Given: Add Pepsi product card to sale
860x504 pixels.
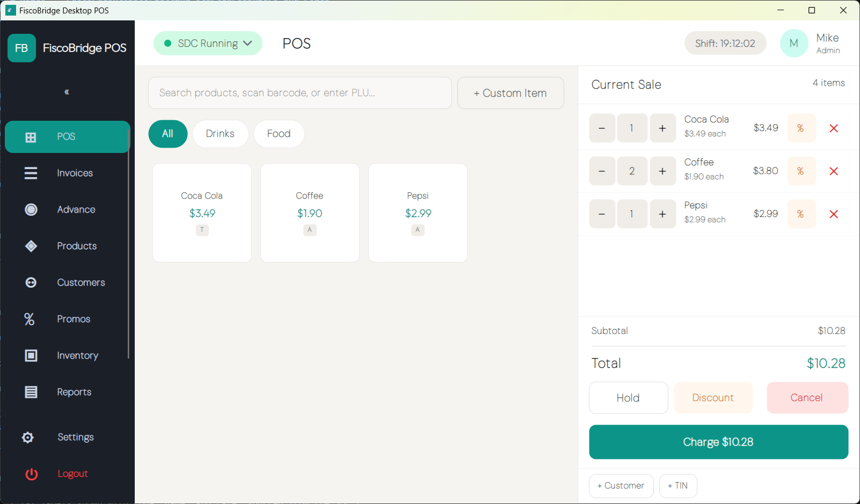Looking at the screenshot, I should (x=418, y=213).
